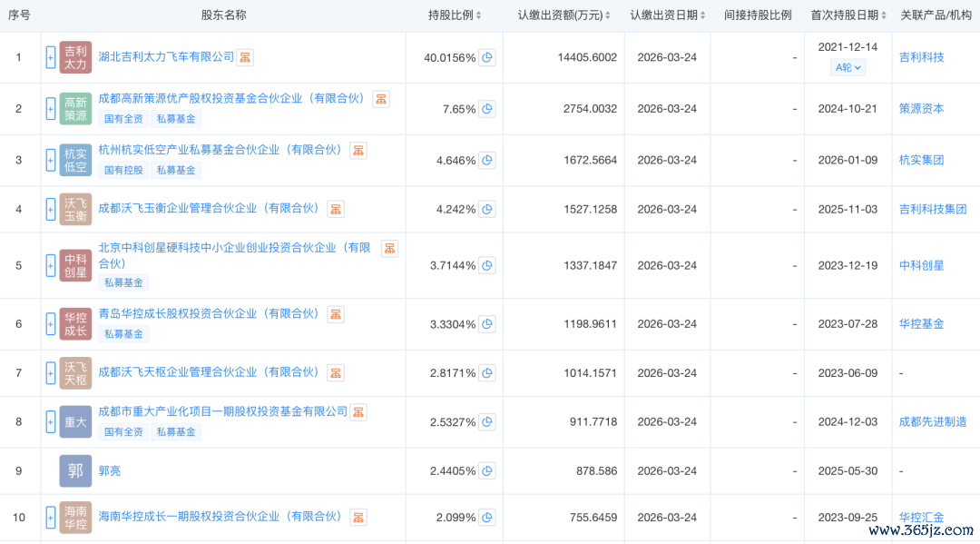Click 私募基金 tag under 青岛华控成长

click(x=123, y=334)
